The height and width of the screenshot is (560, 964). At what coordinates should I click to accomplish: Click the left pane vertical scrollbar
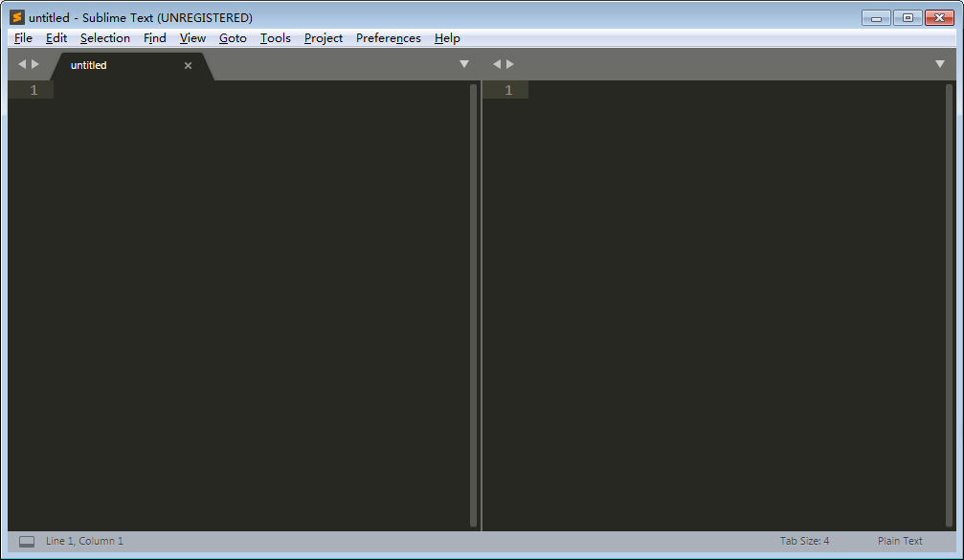coord(474,305)
